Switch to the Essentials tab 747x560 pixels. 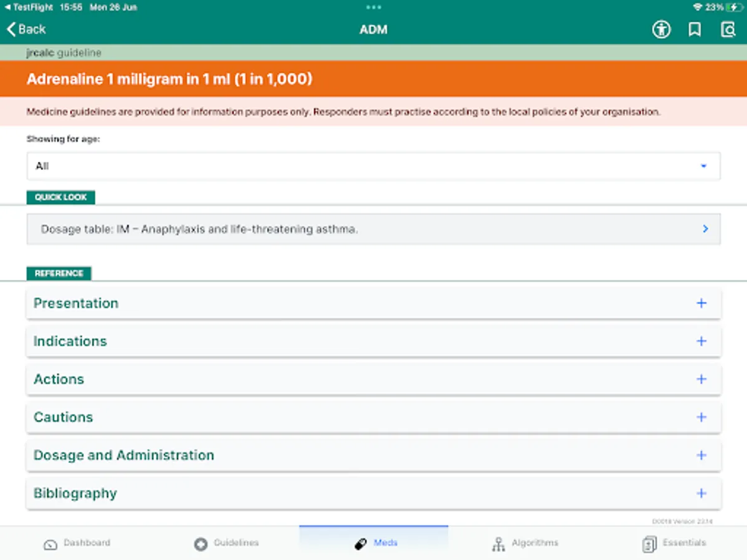click(673, 543)
